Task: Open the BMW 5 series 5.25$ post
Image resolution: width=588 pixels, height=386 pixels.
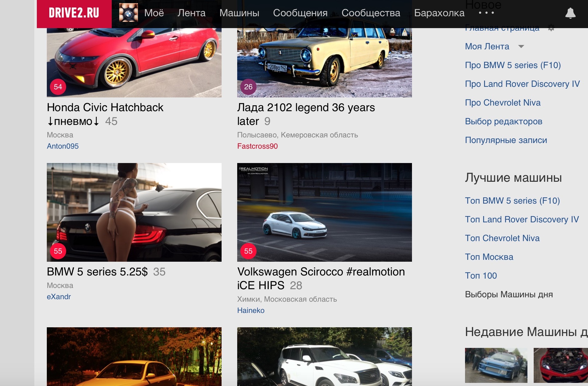Action: tap(97, 272)
